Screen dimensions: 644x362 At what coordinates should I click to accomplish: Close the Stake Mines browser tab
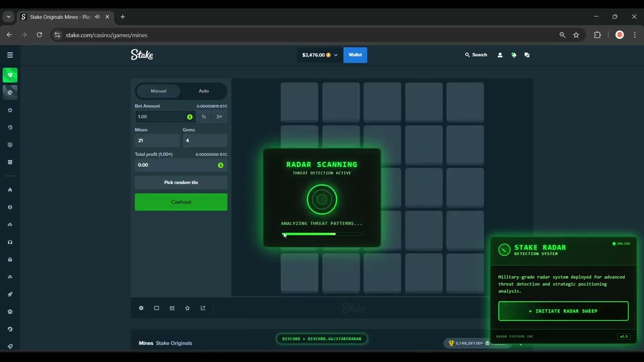pos(107,17)
